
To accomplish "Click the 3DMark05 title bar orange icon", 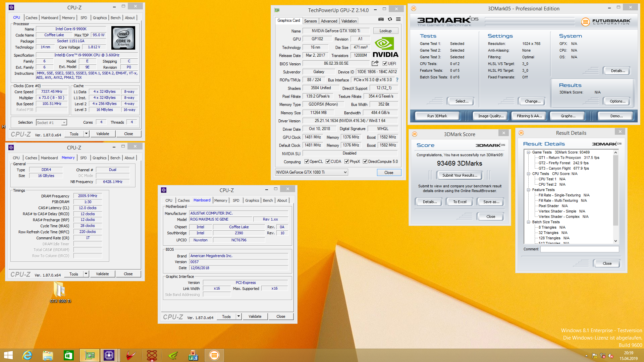I will pyautogui.click(x=414, y=8).
